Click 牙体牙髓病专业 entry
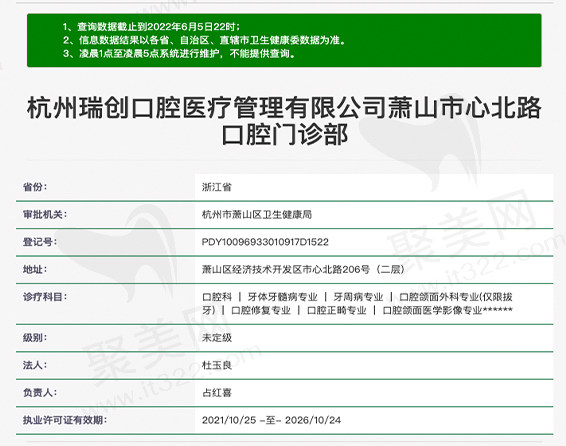566x446 pixels. [282, 297]
